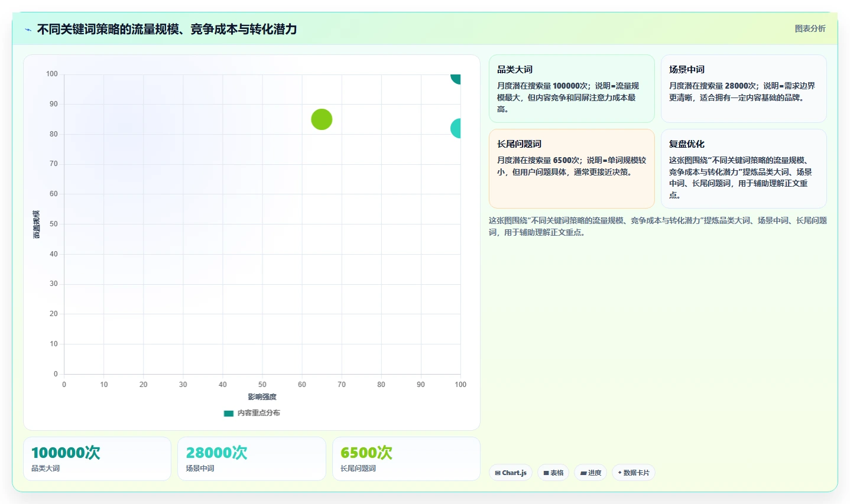The image size is (850, 504).
Task: Click the 场景中词 label under 28000次
Action: pyautogui.click(x=200, y=469)
